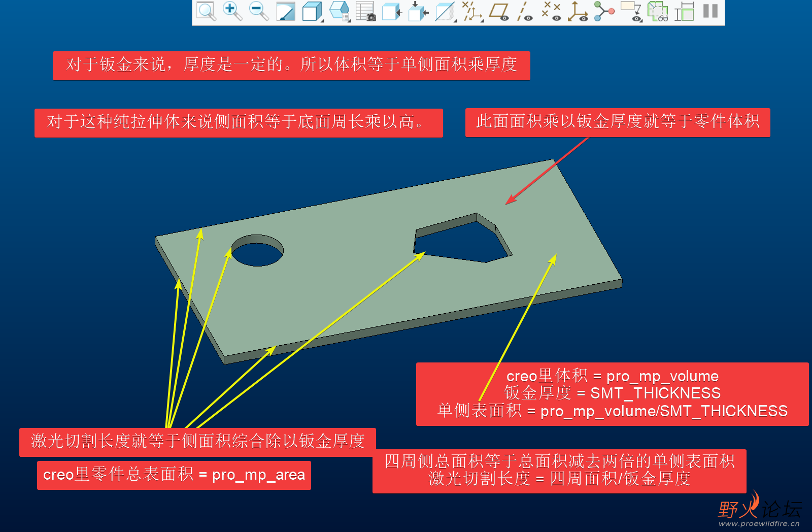The image size is (812, 532).
Task: Click the cube icon with single left arrow
Action: pos(392,11)
